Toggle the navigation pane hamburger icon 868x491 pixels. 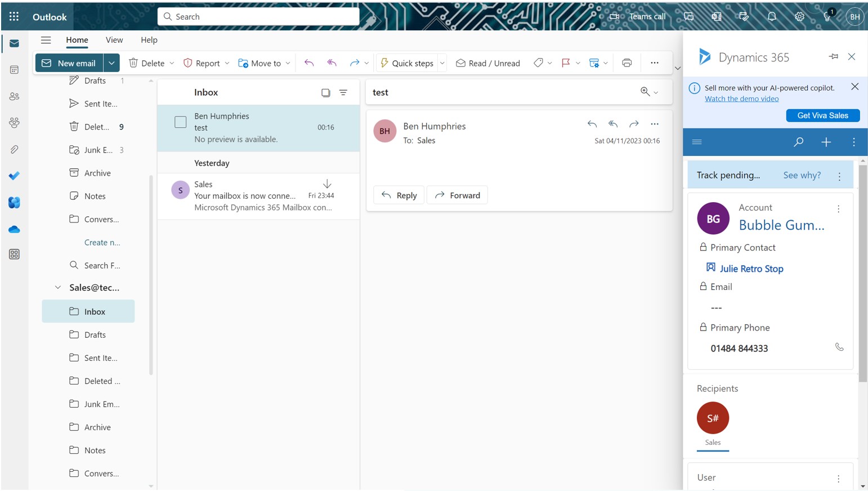(46, 40)
